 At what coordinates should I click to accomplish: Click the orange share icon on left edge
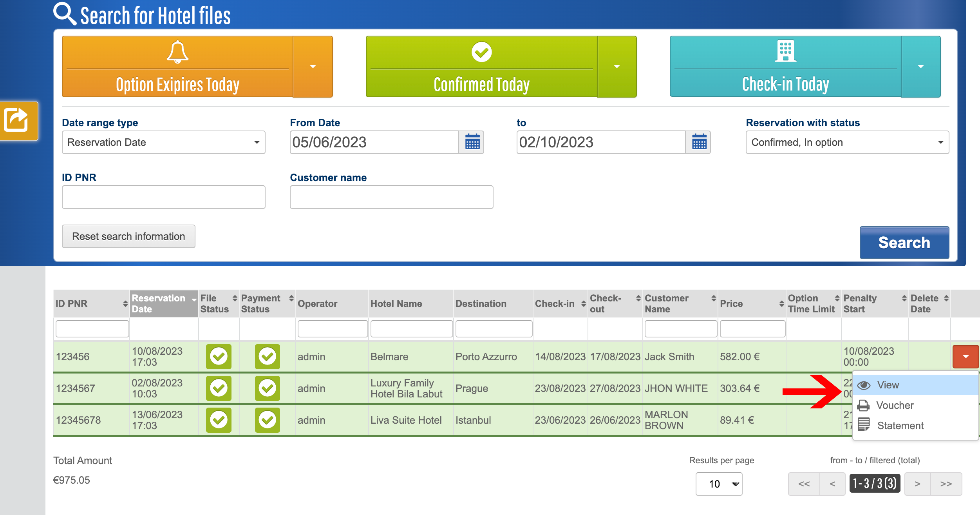click(16, 120)
